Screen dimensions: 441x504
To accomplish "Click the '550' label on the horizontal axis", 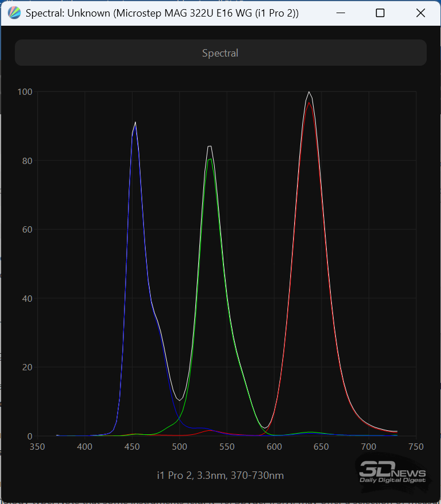I will pos(227,446).
